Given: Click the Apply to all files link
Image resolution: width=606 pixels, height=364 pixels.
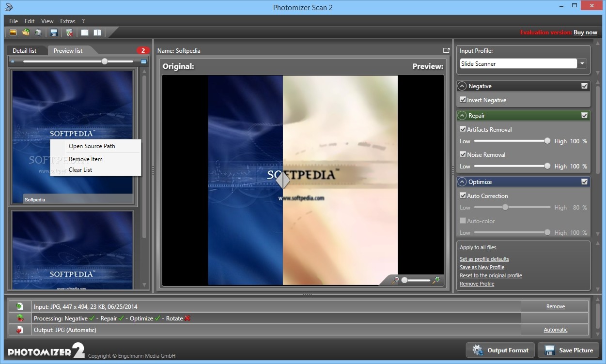Looking at the screenshot, I should coord(478,247).
